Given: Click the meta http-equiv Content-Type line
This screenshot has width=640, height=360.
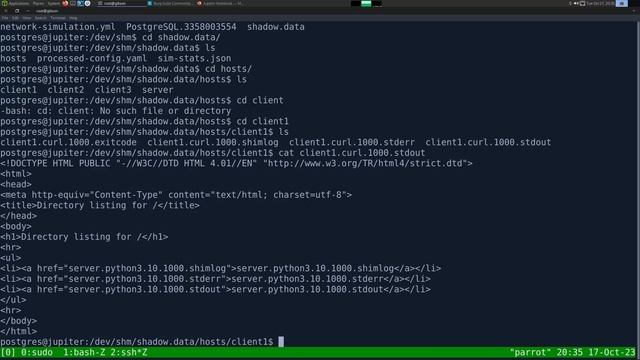Looking at the screenshot, I should [x=176, y=195].
